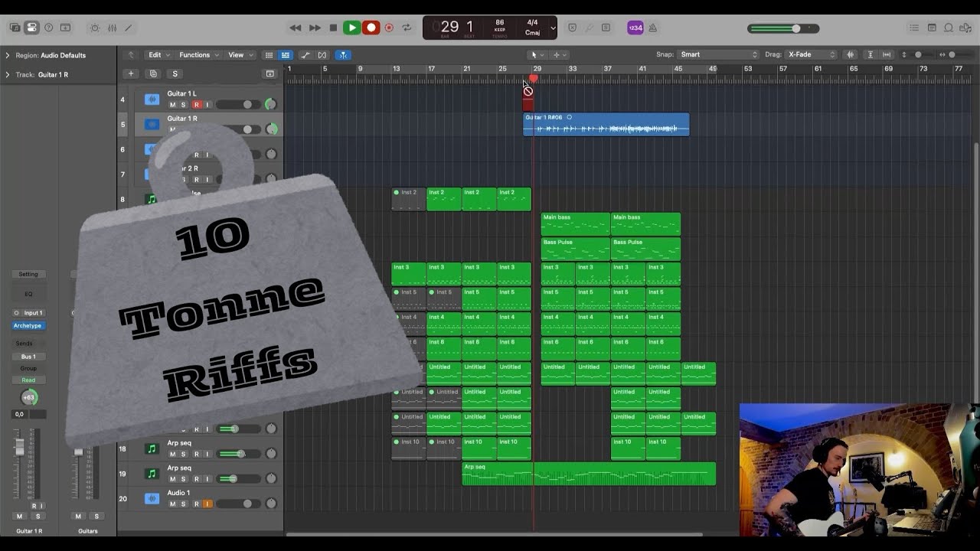
Task: Switch to the grid view button
Action: coord(269,55)
